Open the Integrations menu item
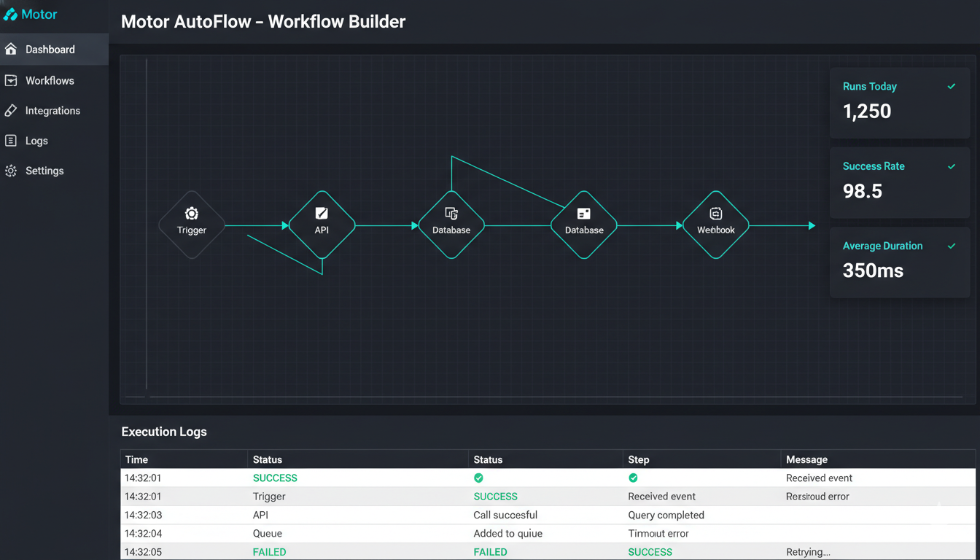Viewport: 980px width, 560px height. point(52,111)
